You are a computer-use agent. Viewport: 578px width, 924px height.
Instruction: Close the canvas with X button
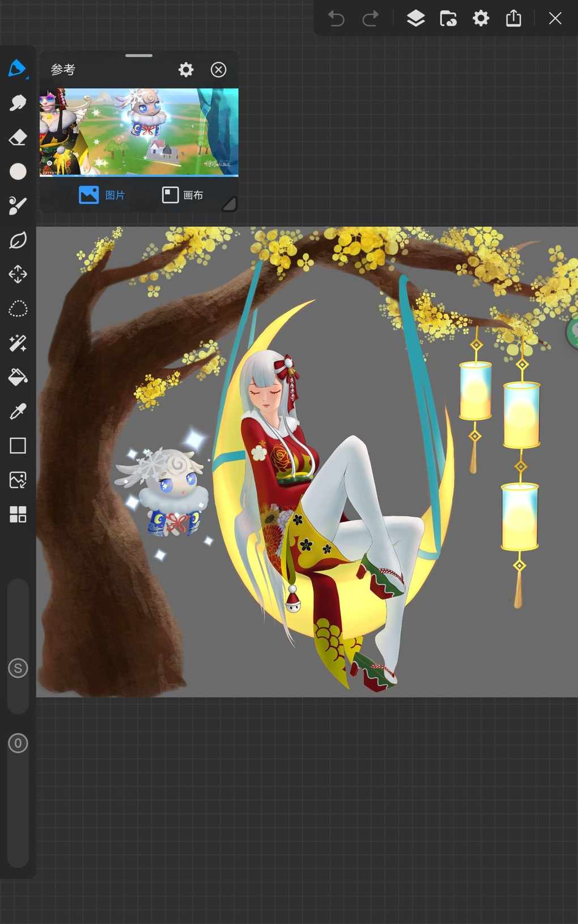click(555, 19)
